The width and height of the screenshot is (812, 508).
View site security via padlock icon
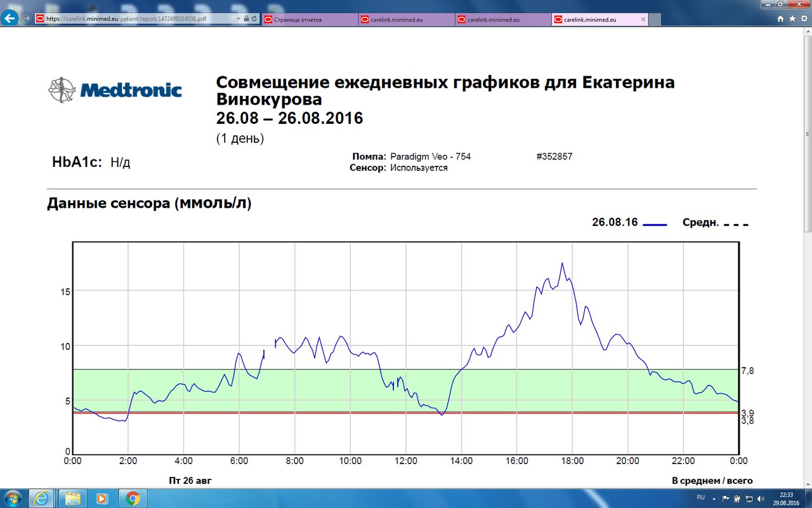(246, 18)
